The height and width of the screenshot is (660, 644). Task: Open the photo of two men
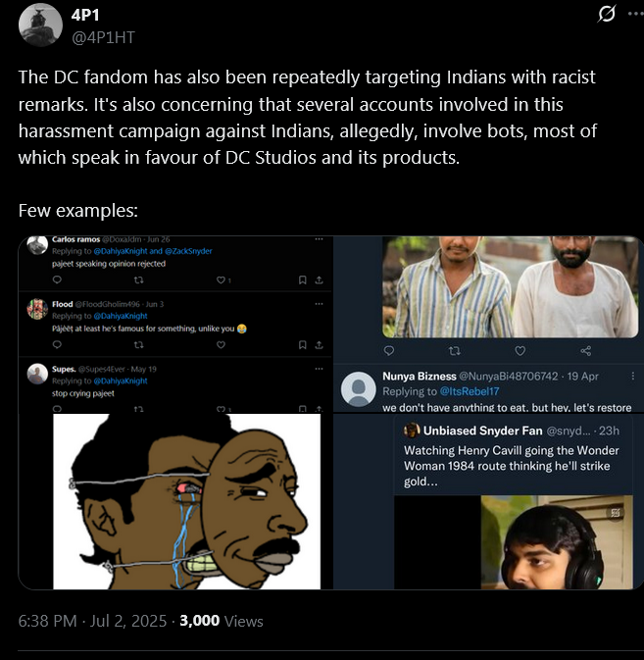pos(510,286)
